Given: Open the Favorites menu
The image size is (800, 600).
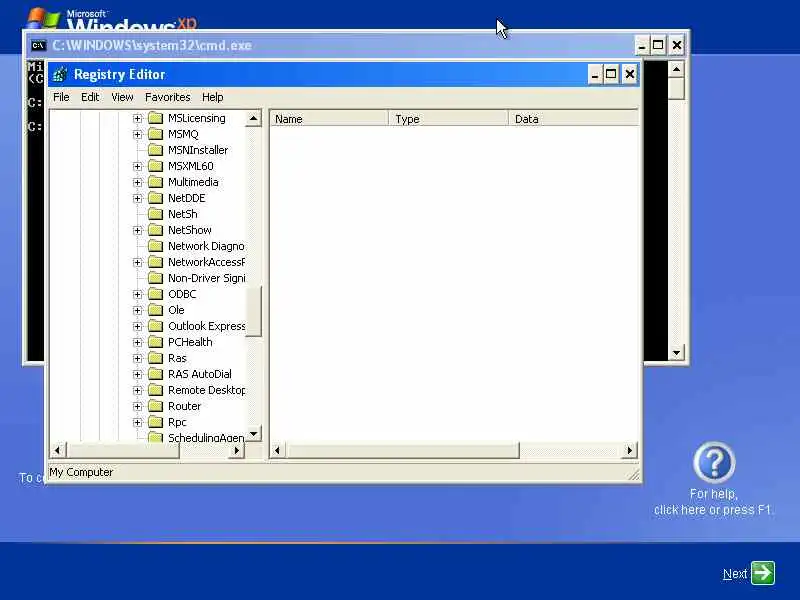Looking at the screenshot, I should click(167, 97).
